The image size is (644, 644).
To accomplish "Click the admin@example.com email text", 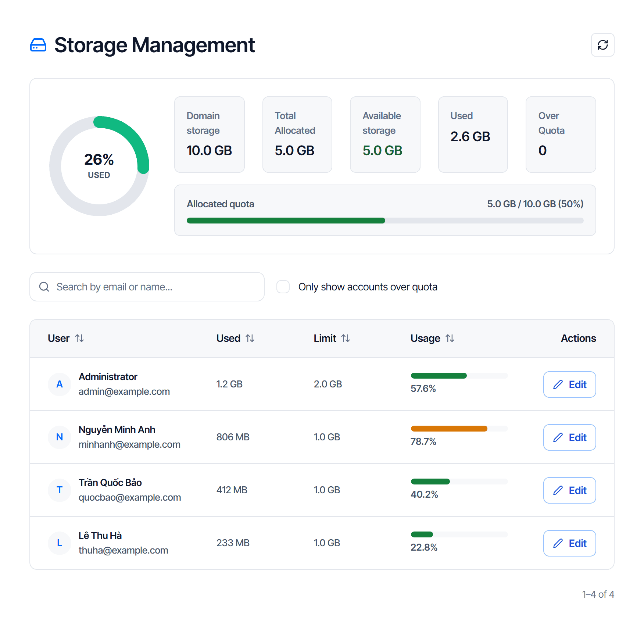I will (x=124, y=391).
